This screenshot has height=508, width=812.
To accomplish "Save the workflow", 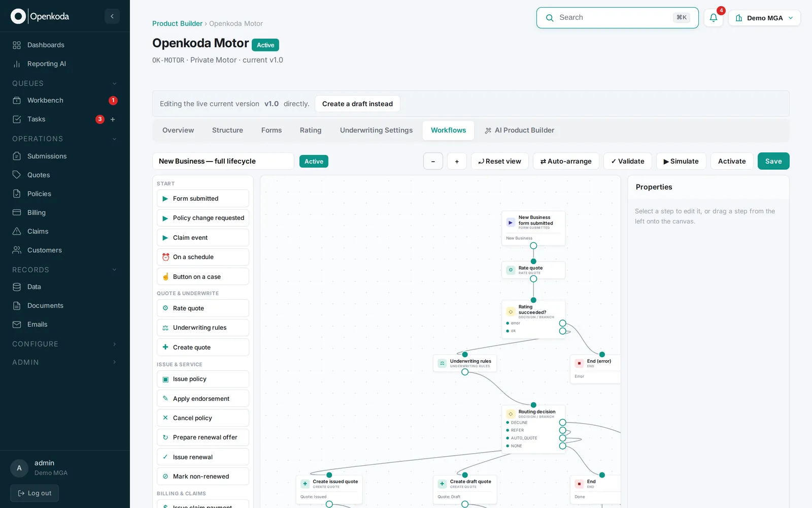I will [x=773, y=162].
